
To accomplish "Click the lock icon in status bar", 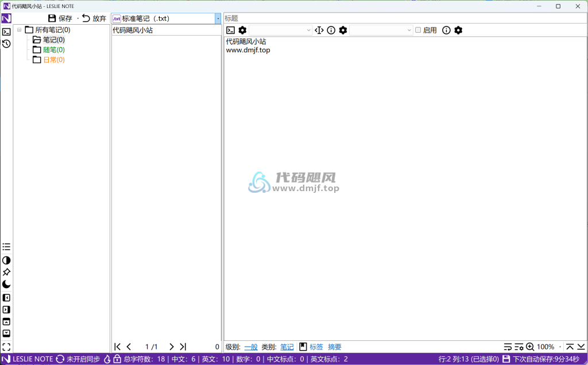I will click(x=117, y=359).
